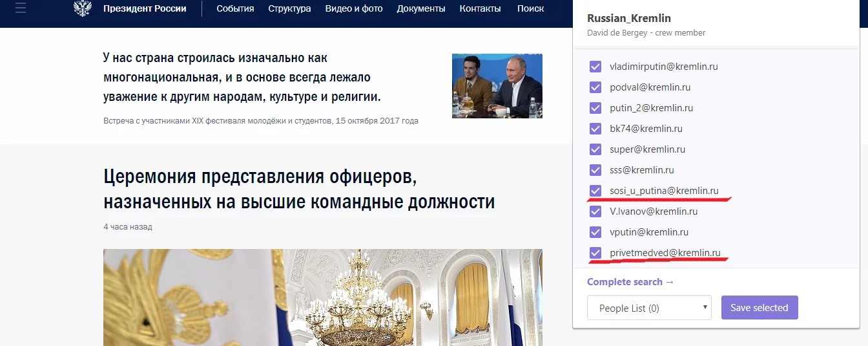Uncheck V.Ivanov@kremlin.ru checkbox

(x=595, y=211)
